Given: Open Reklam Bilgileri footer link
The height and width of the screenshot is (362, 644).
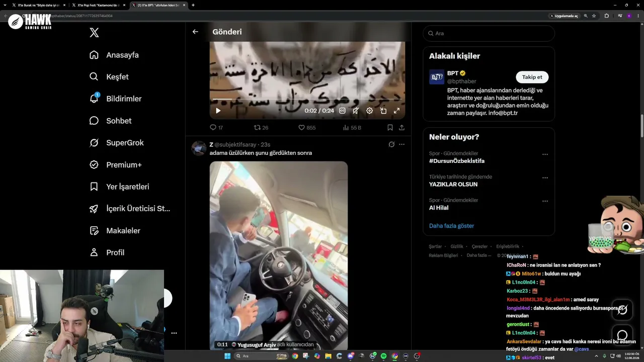Looking at the screenshot, I should pyautogui.click(x=443, y=255).
